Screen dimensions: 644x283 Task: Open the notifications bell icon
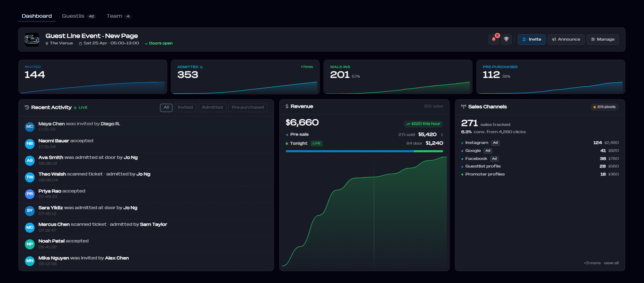[x=494, y=40]
